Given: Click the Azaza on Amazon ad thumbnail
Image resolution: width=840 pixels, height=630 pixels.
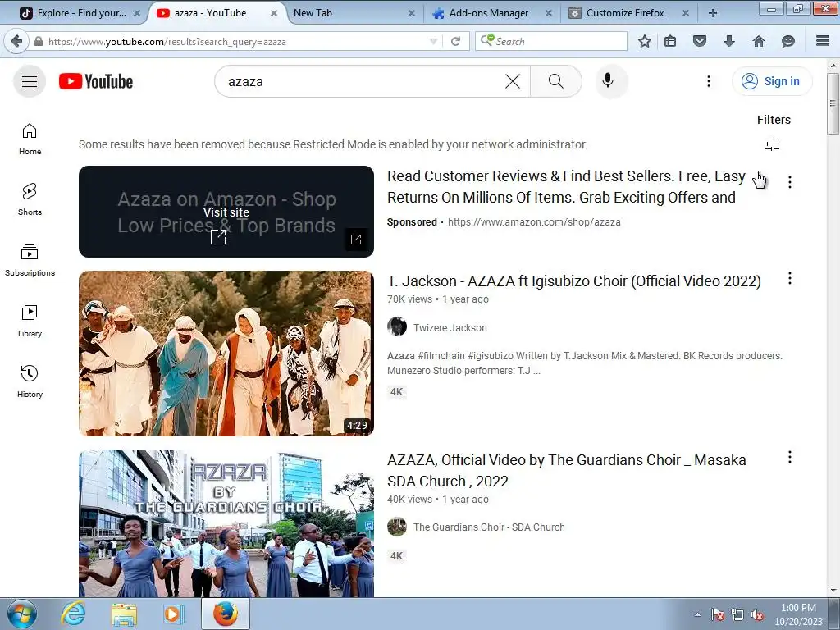Looking at the screenshot, I should [x=226, y=211].
